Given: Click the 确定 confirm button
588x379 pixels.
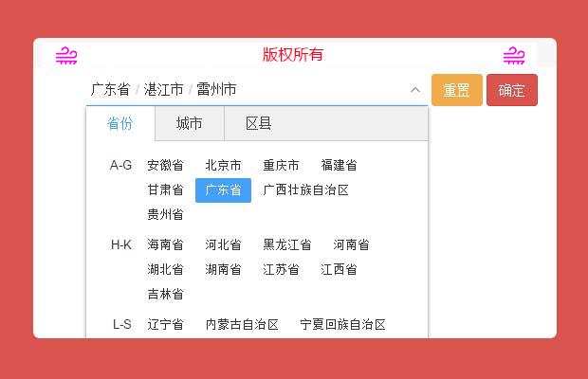Looking at the screenshot, I should click(512, 90).
